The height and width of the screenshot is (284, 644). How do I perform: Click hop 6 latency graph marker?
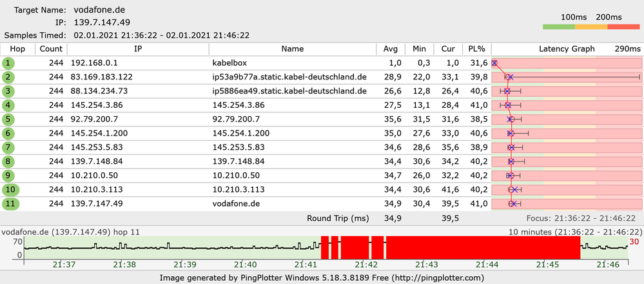click(x=511, y=134)
